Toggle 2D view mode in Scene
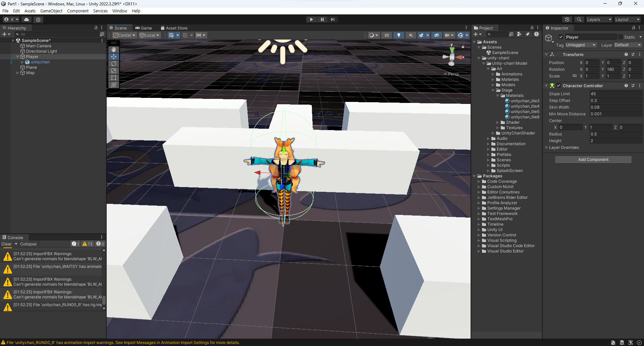Image resolution: width=644 pixels, height=346 pixels. (x=386, y=35)
